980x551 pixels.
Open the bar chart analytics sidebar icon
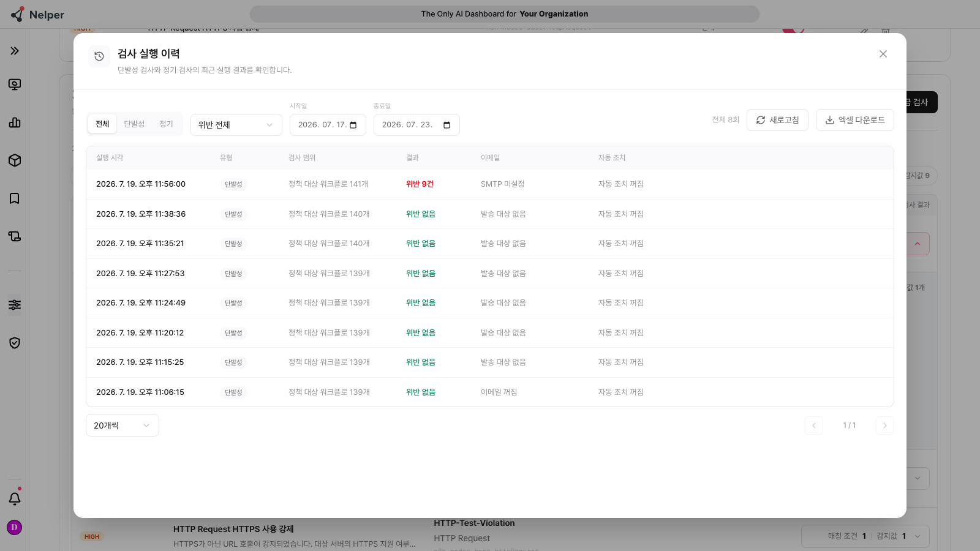(15, 122)
